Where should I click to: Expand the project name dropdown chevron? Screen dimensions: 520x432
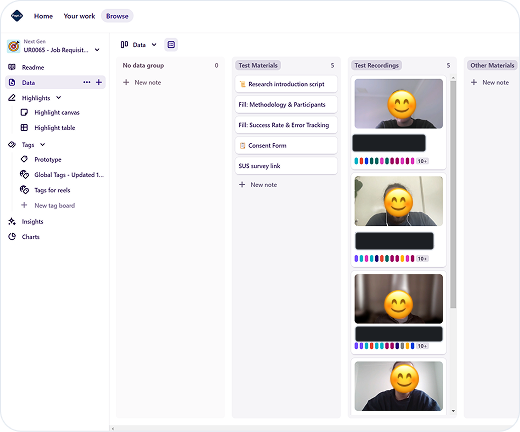(x=97, y=50)
